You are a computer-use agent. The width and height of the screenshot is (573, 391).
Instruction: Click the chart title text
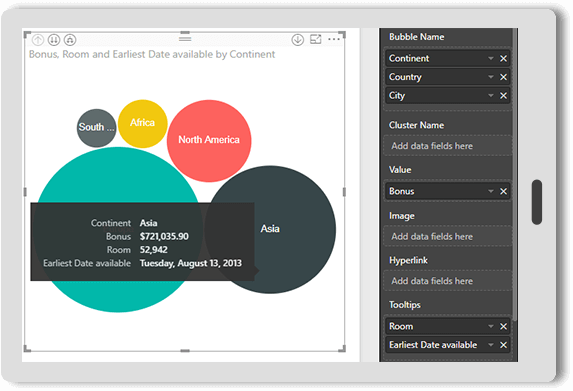click(152, 54)
